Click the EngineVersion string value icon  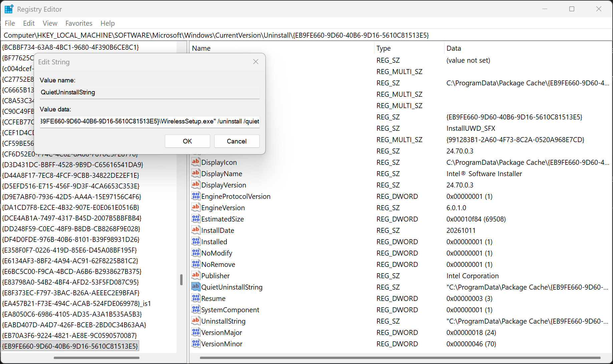(x=196, y=208)
